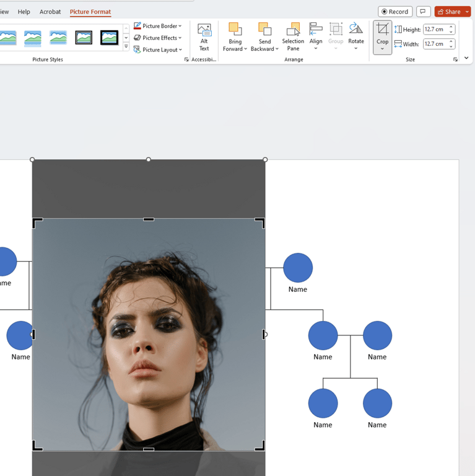
Task: Increase the Height value with stepper
Action: pos(451,27)
